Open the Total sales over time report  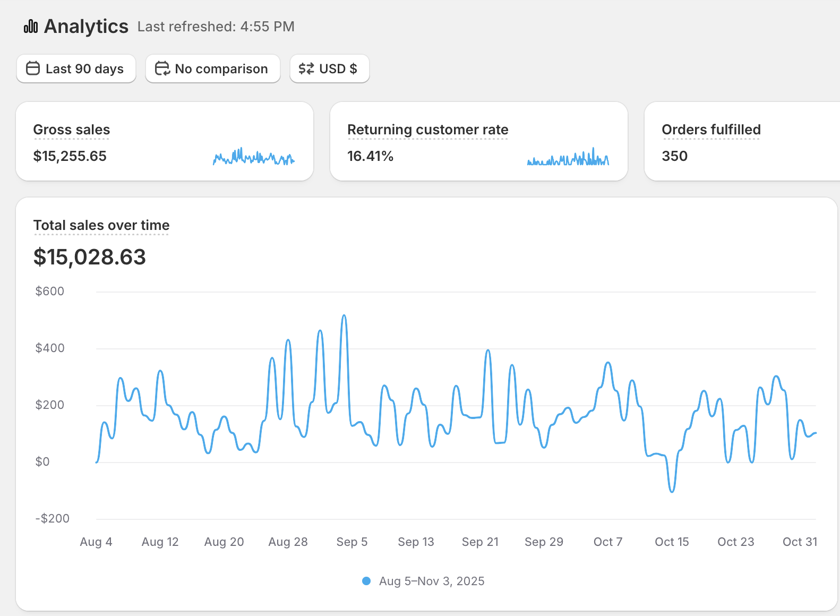[101, 225]
